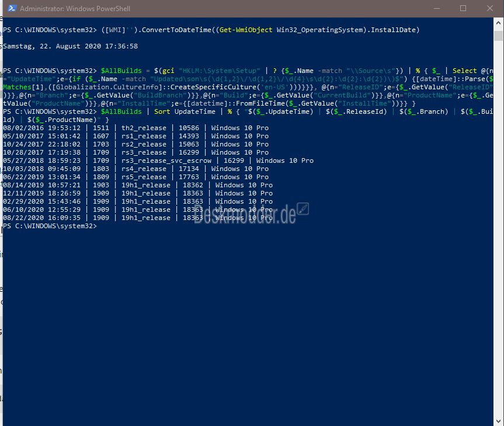Click the row '08/02/2016 19:53:12' with 1511
Viewport: 504px width, 426px height.
coord(135,128)
